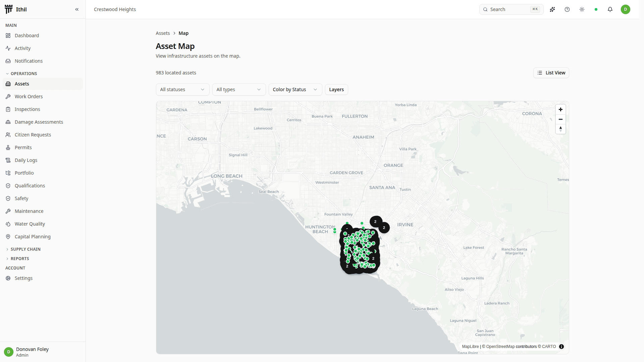Click the MapLibre attribution link

click(x=470, y=347)
